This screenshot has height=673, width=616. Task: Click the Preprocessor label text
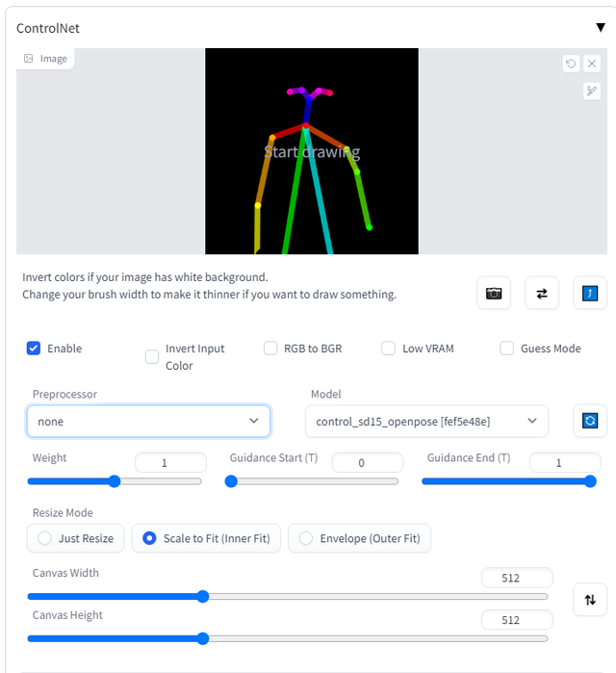(64, 394)
